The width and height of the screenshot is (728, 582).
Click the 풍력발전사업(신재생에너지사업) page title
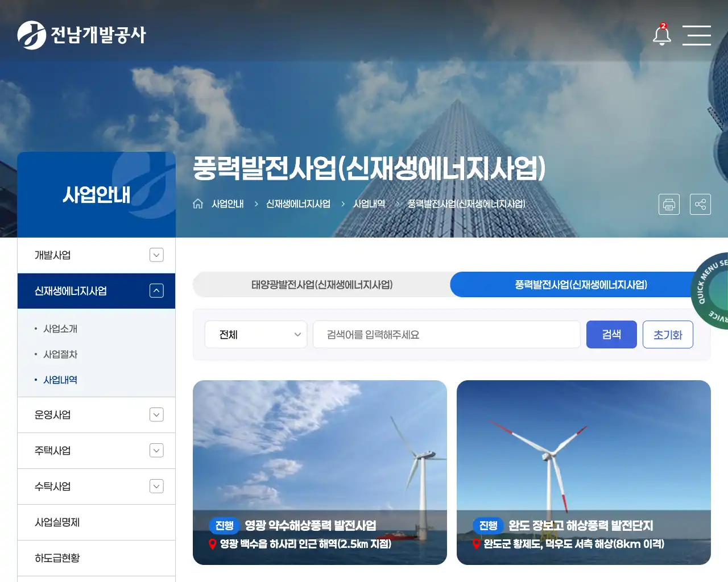pos(369,168)
